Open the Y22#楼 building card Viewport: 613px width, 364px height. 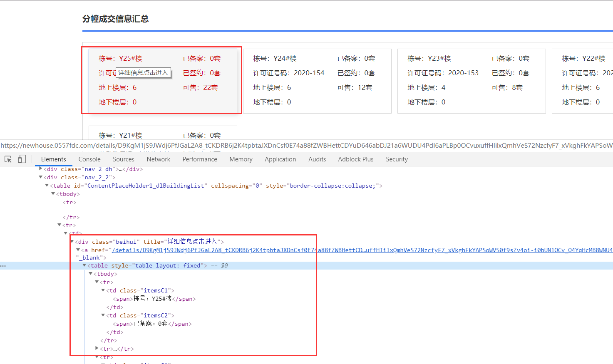point(583,81)
